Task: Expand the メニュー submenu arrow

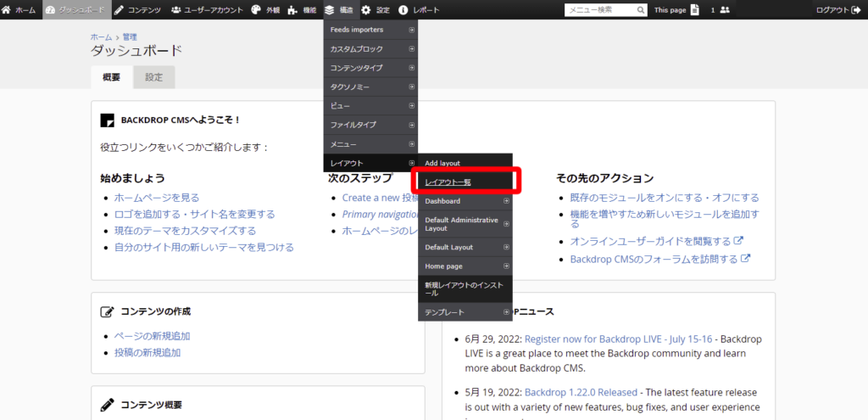Action: 411,144
